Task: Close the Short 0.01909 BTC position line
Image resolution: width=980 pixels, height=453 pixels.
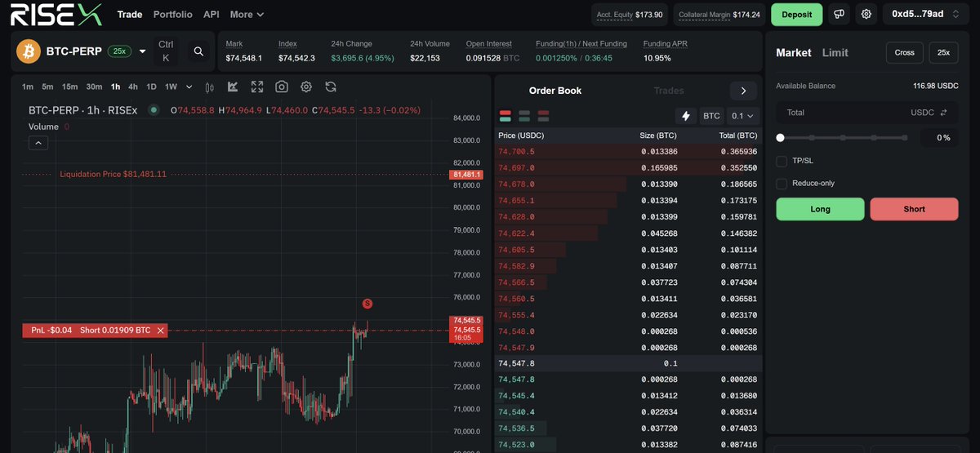Action: (161, 331)
